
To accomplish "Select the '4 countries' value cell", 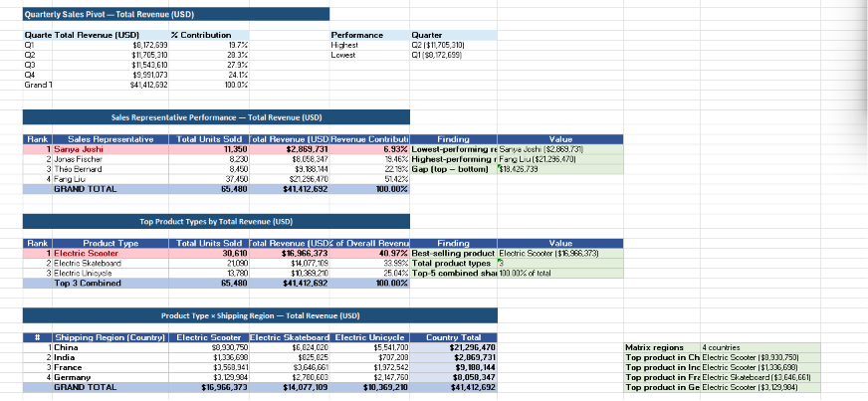I will pyautogui.click(x=760, y=348).
